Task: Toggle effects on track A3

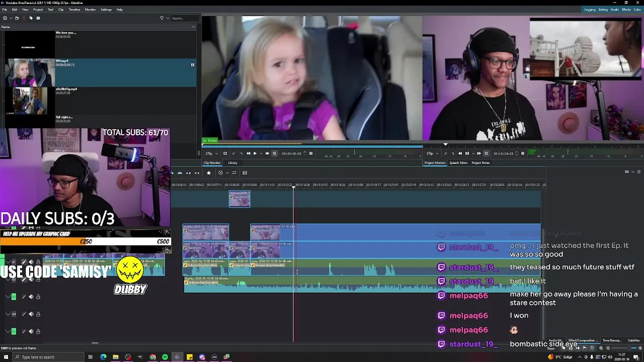Action: pos(24,297)
